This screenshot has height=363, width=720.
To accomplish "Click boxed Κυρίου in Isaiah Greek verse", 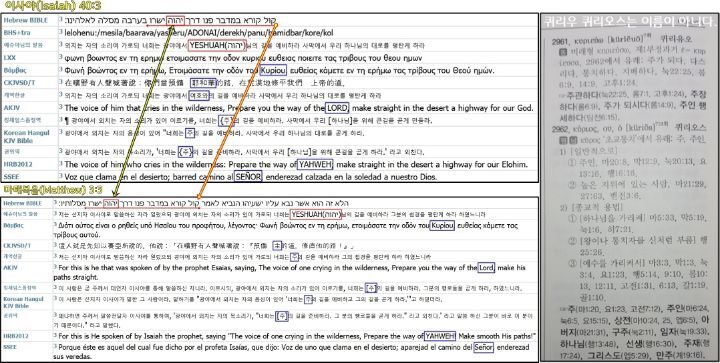I will [x=273, y=71].
